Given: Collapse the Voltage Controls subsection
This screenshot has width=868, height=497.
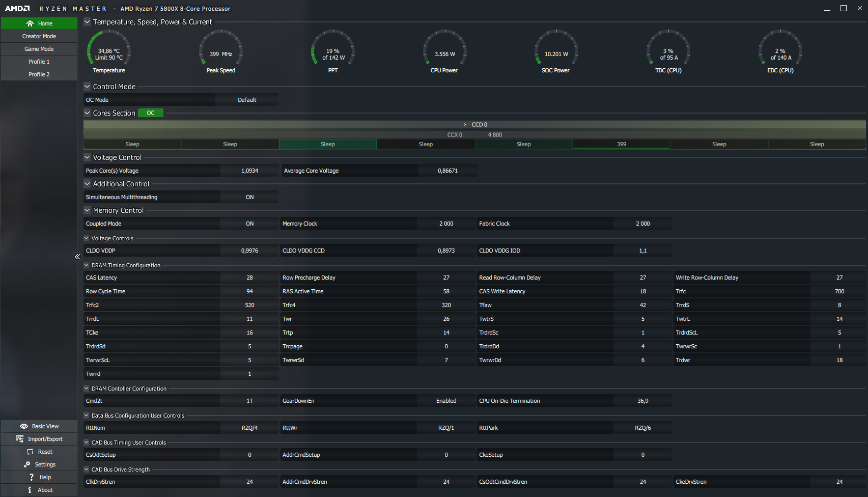Looking at the screenshot, I should coord(87,238).
